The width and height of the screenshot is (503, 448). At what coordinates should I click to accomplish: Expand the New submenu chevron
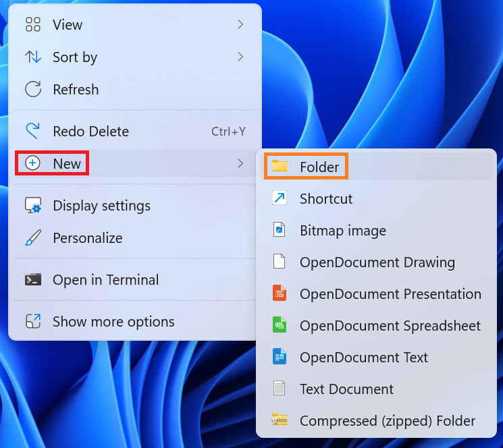240,163
